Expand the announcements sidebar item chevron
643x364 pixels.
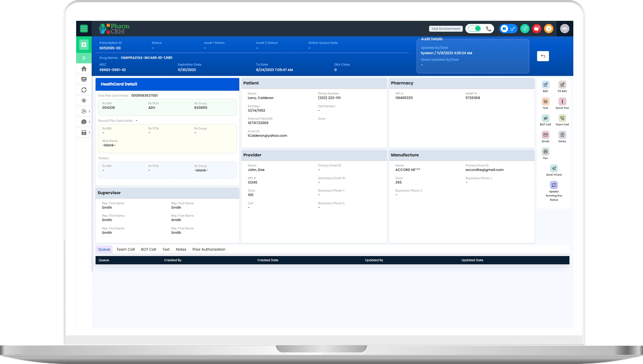coord(89,111)
